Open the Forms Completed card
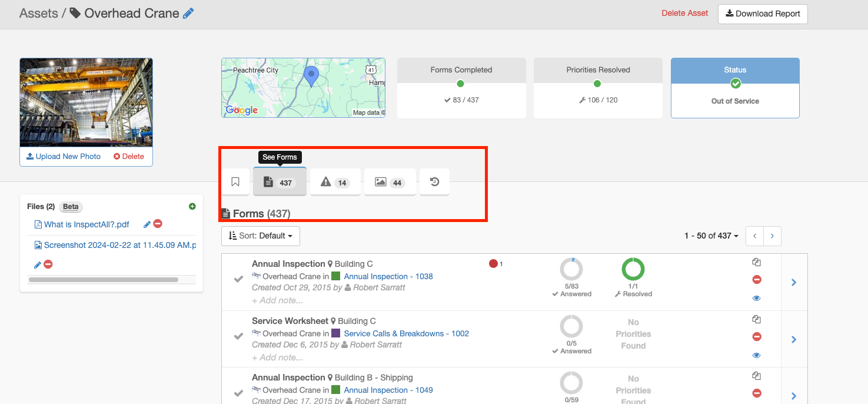The width and height of the screenshot is (868, 404). 461,88
